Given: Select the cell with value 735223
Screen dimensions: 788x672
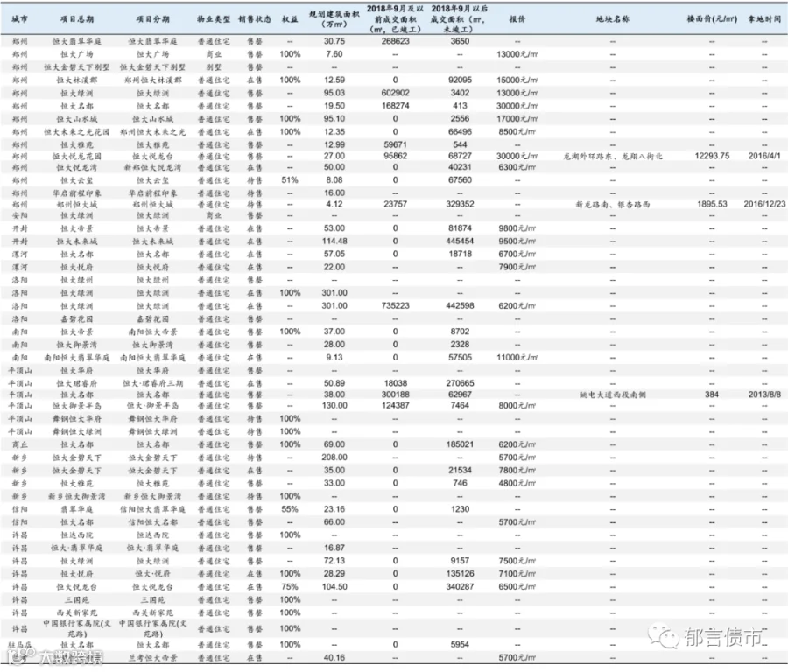Looking at the screenshot, I should 396,306.
